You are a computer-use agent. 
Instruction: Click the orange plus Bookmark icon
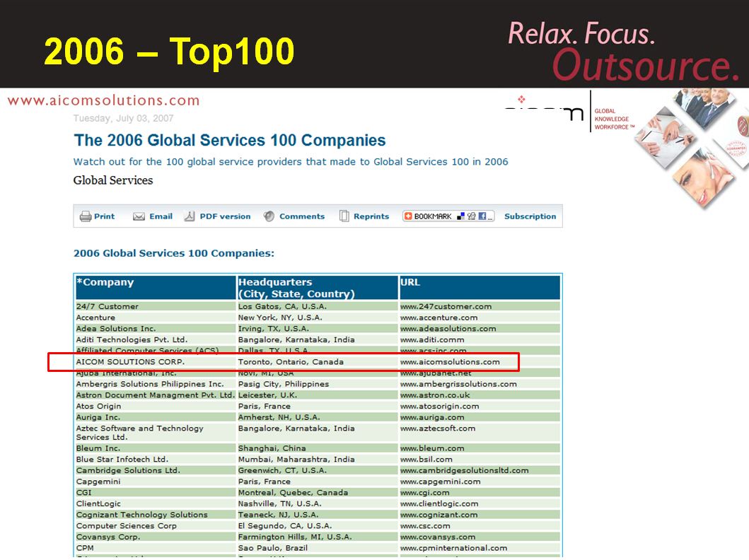click(408, 216)
